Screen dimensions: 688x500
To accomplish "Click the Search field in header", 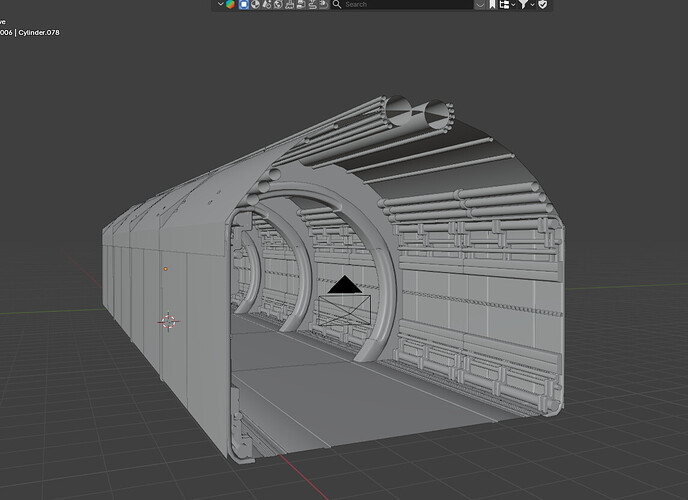I will pyautogui.click(x=401, y=4).
